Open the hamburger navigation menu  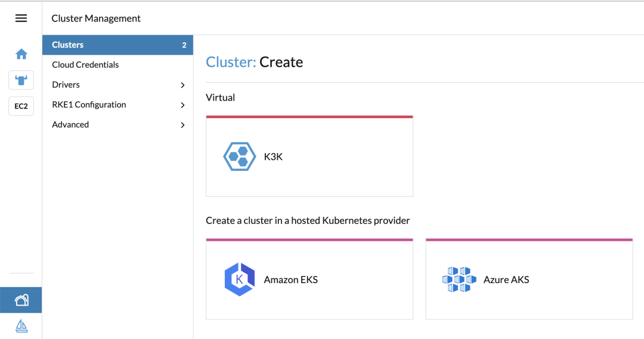(x=21, y=18)
